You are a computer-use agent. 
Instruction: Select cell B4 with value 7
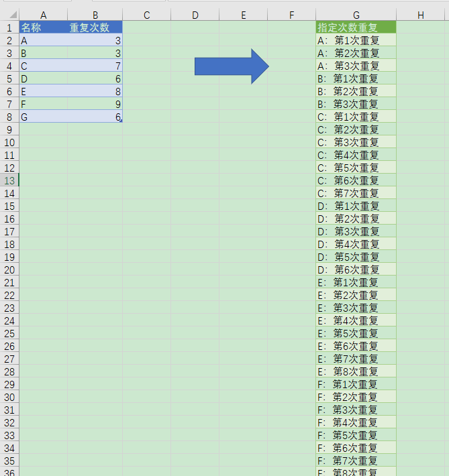click(x=95, y=66)
